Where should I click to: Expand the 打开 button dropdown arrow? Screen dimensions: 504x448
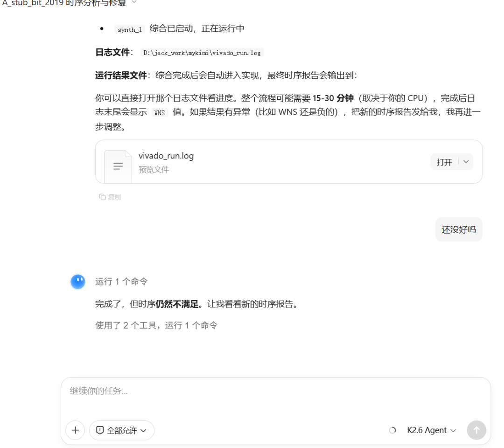(x=466, y=162)
